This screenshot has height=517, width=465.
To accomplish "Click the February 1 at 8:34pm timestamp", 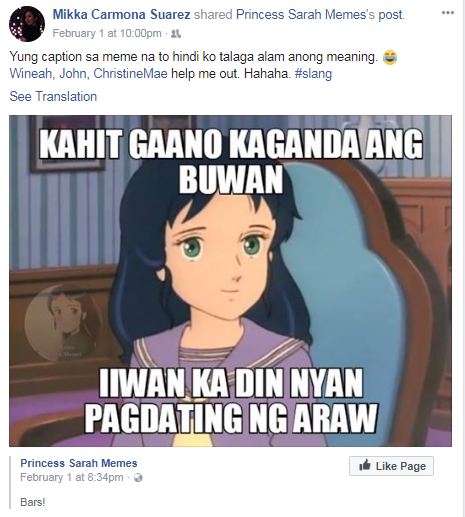I will (x=72, y=477).
